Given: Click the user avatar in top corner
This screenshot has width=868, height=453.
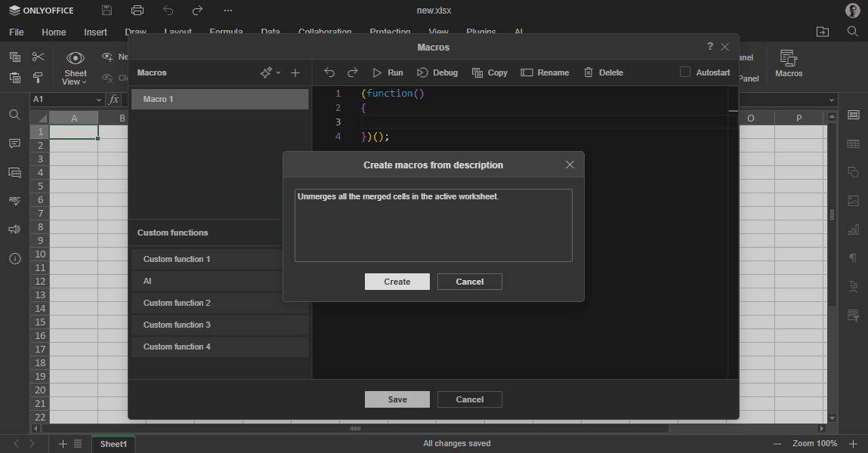Looking at the screenshot, I should (852, 11).
